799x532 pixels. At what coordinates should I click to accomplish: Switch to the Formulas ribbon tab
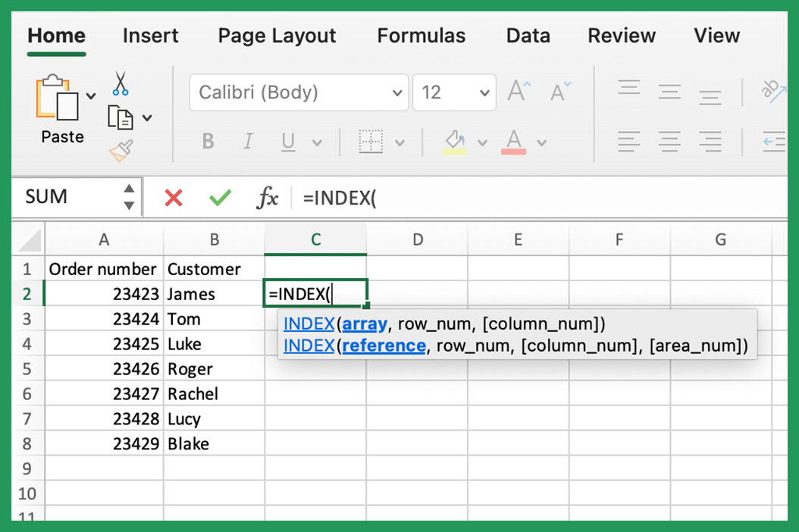tap(421, 36)
